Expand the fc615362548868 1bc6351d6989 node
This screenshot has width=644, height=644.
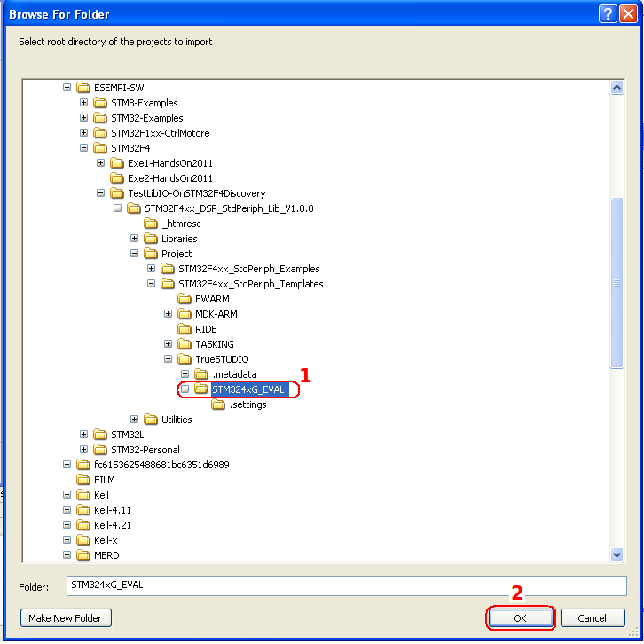pyautogui.click(x=67, y=465)
